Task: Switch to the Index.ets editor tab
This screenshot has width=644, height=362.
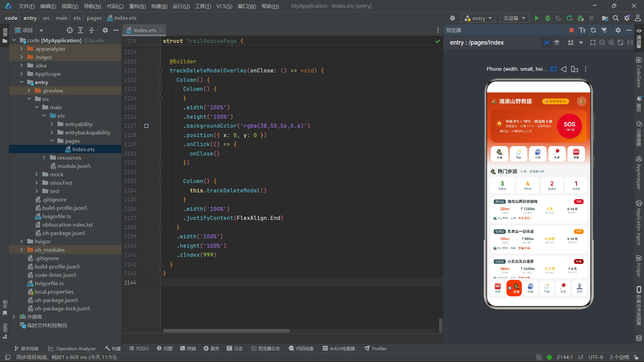Action: pos(145,30)
